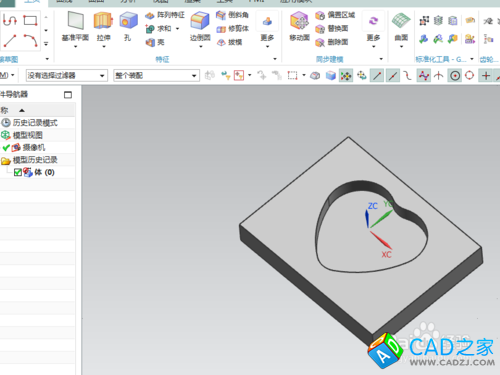Toggle the snap-to-point circle icon
This screenshot has width=500, height=375.
point(455,76)
